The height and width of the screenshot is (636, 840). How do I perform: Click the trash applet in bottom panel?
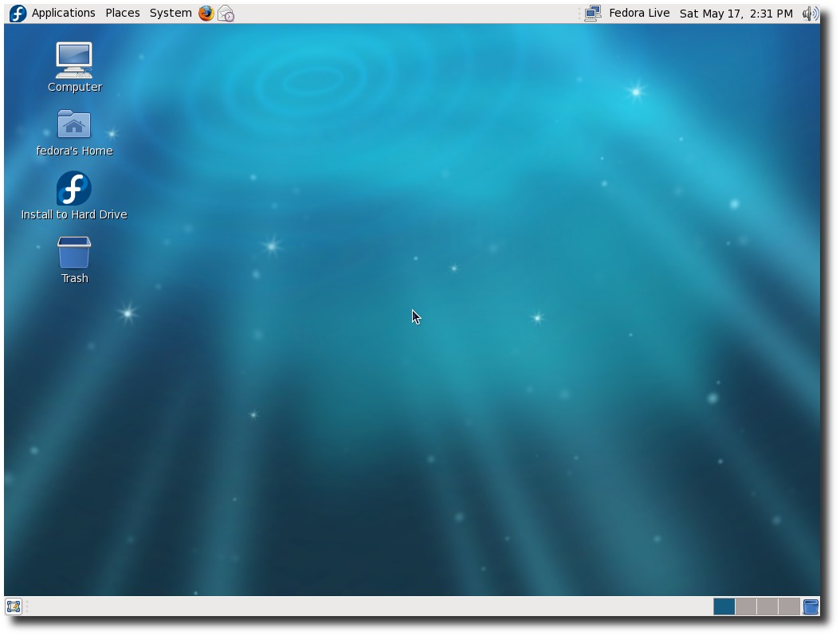tap(811, 607)
